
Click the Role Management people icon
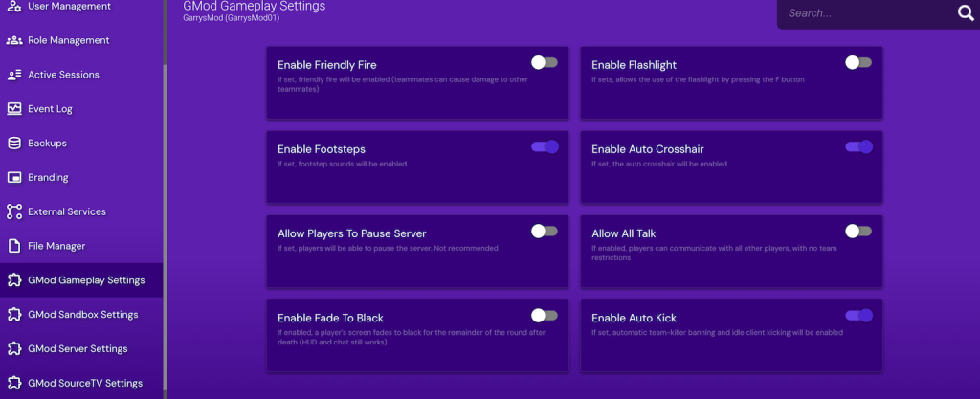pos(14,40)
